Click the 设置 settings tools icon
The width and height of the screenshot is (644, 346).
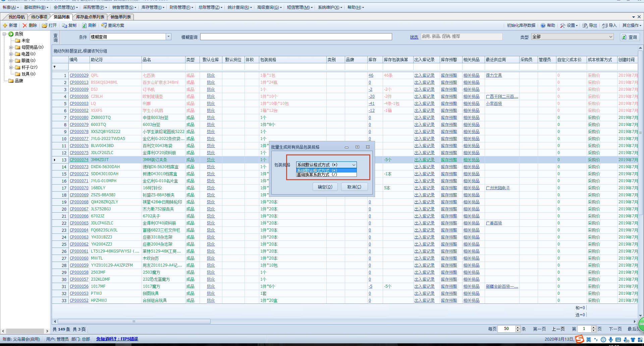point(562,25)
